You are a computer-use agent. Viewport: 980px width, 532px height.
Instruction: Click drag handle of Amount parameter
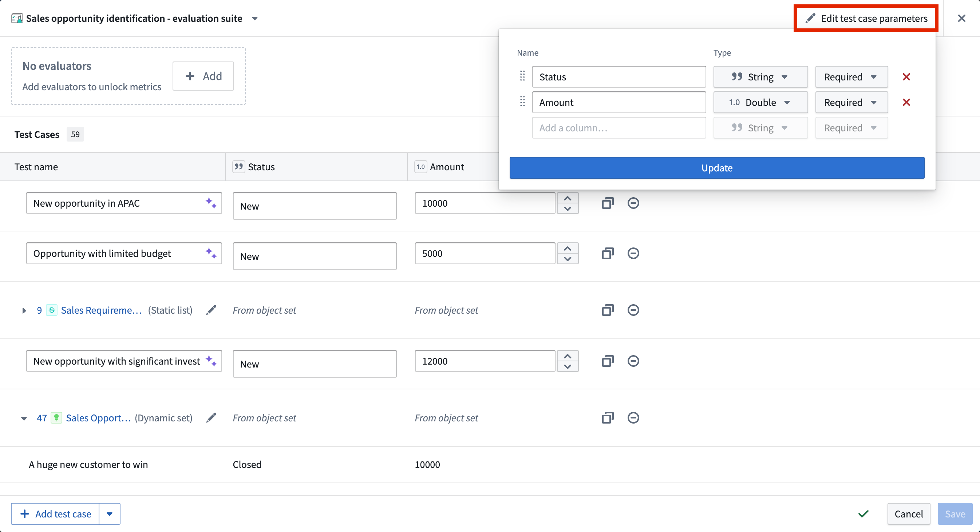coord(522,102)
